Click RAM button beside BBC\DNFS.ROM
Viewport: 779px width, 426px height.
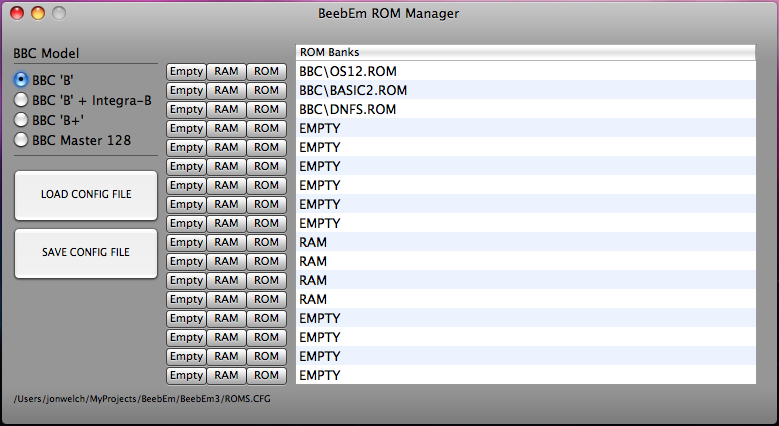(226, 109)
